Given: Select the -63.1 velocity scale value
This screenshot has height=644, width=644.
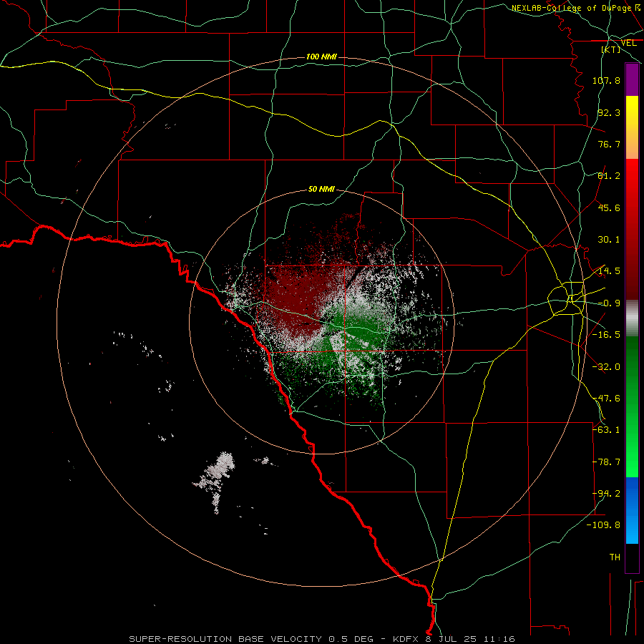Looking at the screenshot, I should pos(606,430).
